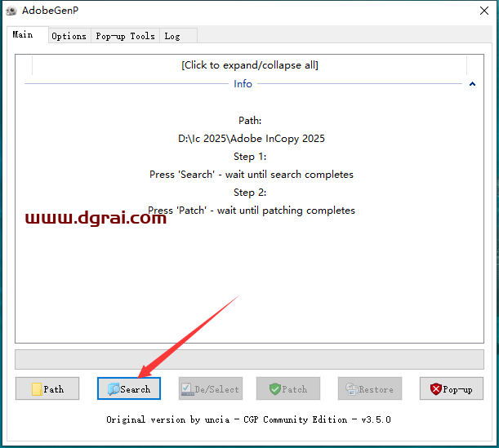Screen dimensions: 499x448
Task: Click the Info group label
Action: [243, 84]
